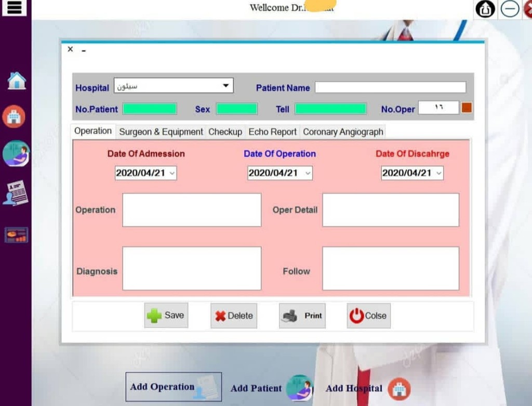Viewport: 532px width, 406px height.
Task: Go to the home icon in sidebar
Action: pyautogui.click(x=16, y=81)
